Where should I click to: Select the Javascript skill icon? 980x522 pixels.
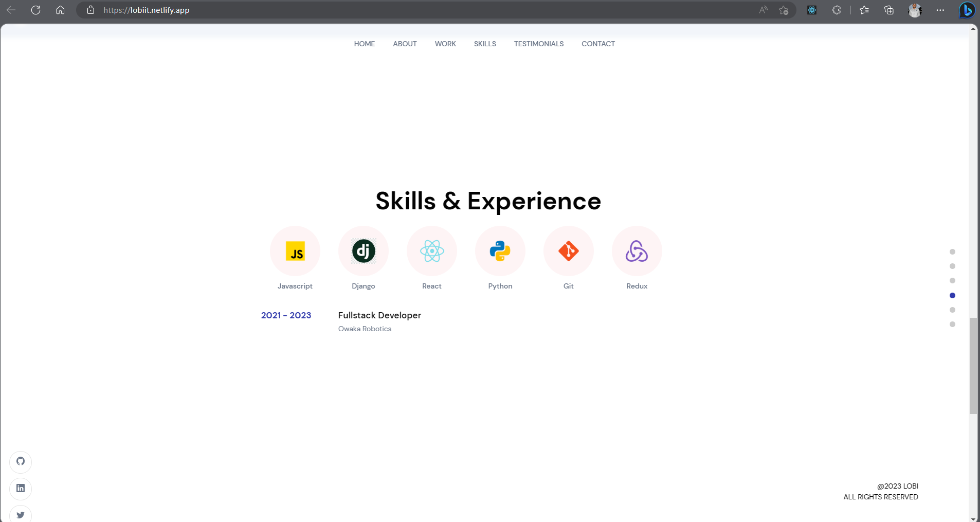[x=295, y=251]
